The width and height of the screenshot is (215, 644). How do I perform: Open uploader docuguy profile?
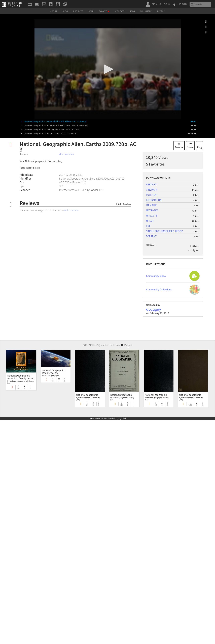click(x=153, y=309)
